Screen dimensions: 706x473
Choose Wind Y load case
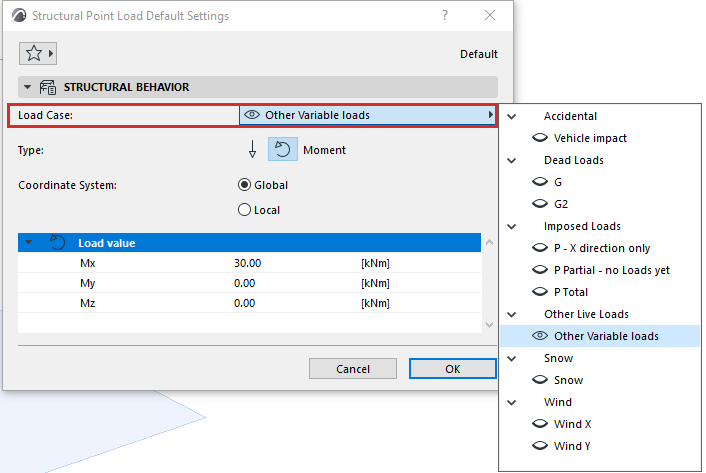[572, 446]
